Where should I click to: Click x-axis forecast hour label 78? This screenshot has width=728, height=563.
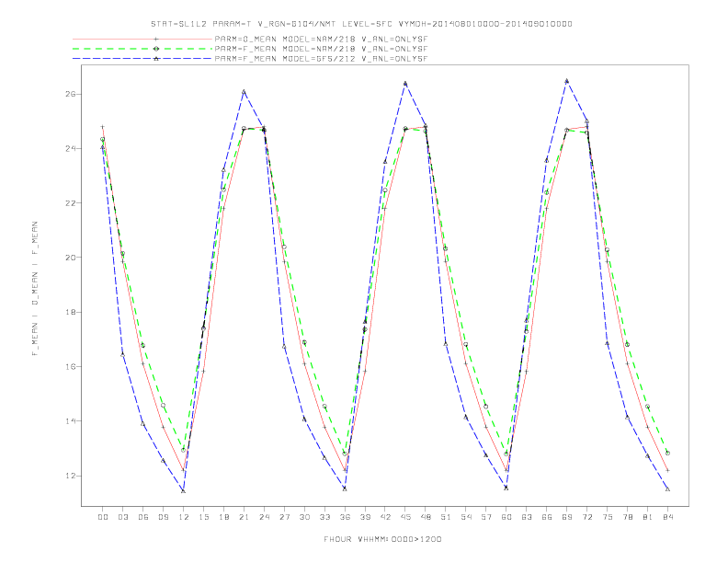click(627, 517)
